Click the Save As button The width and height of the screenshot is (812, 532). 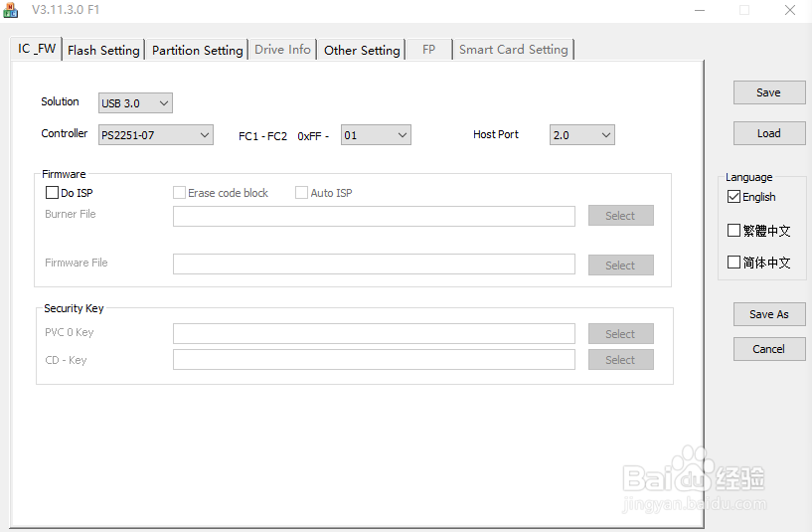tap(769, 314)
